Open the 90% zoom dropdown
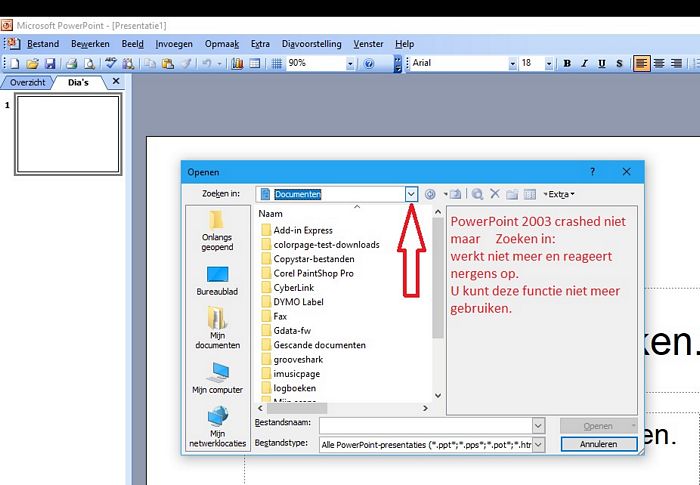The image size is (700, 485). (x=350, y=64)
